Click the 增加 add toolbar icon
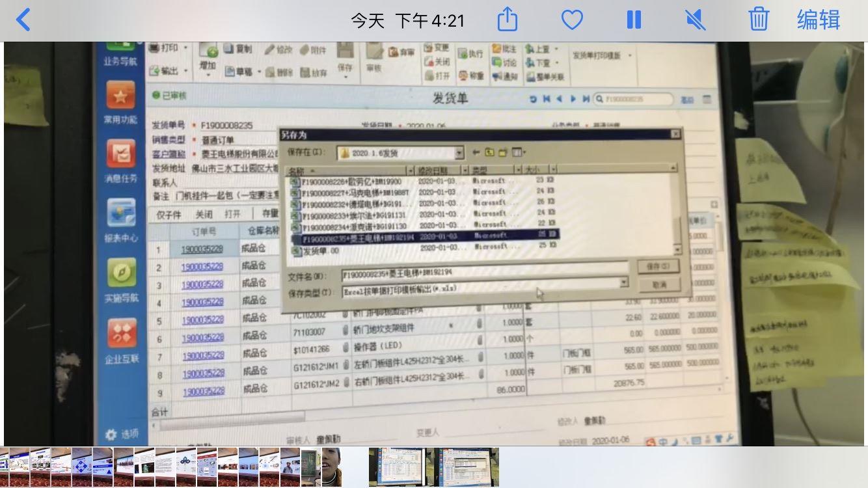The image size is (868, 488). tap(208, 57)
